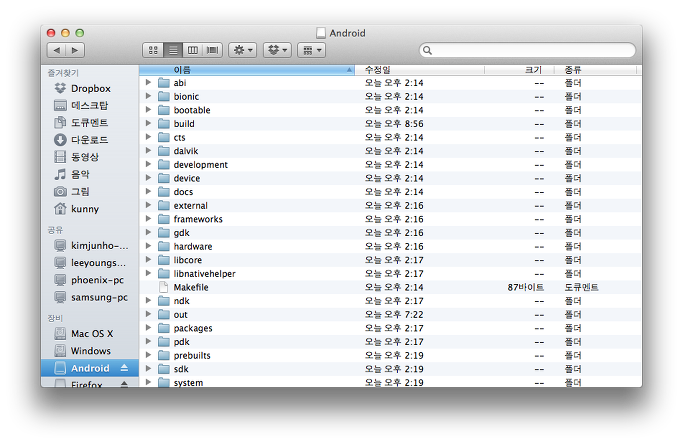
Task: Select the gdk folder row
Action: 390,233
